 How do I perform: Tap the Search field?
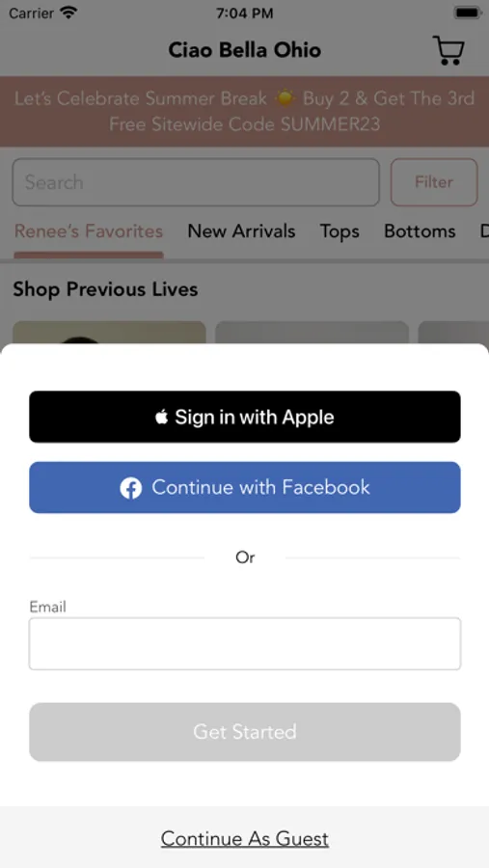[x=196, y=182]
